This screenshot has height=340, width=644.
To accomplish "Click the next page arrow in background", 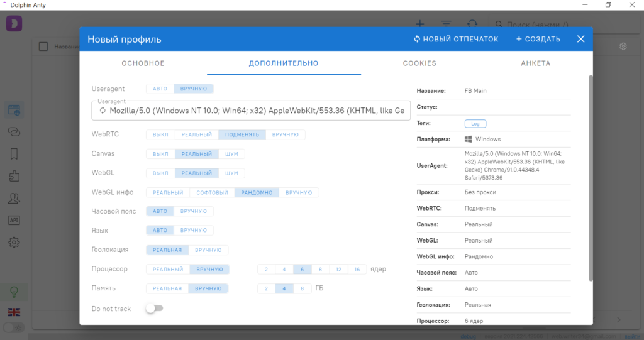I will coord(619,319).
